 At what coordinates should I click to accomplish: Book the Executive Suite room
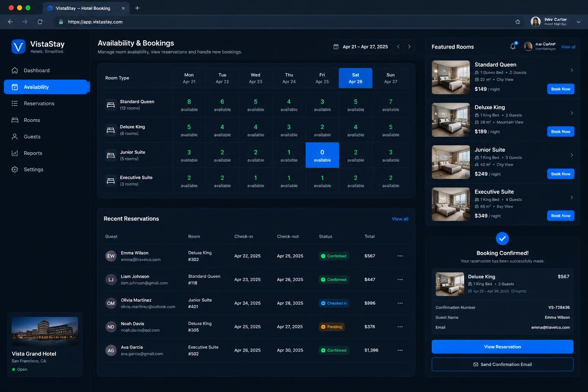tap(561, 216)
